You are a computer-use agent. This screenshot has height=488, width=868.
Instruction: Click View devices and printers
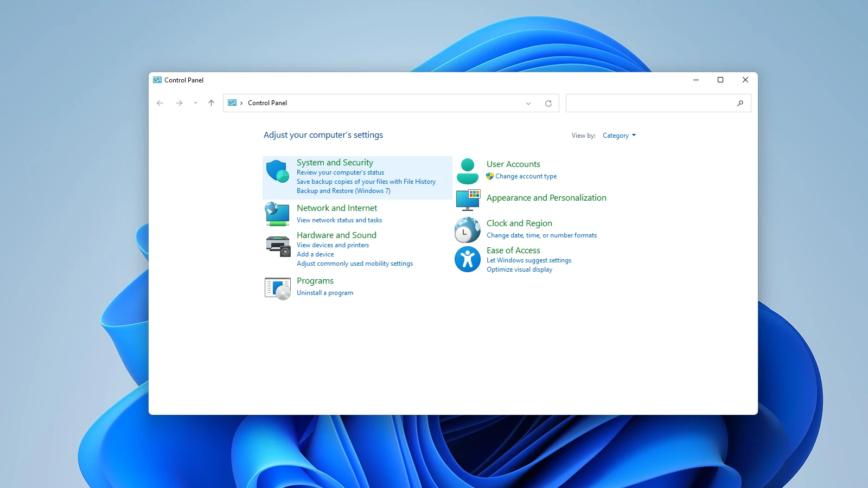tap(333, 245)
